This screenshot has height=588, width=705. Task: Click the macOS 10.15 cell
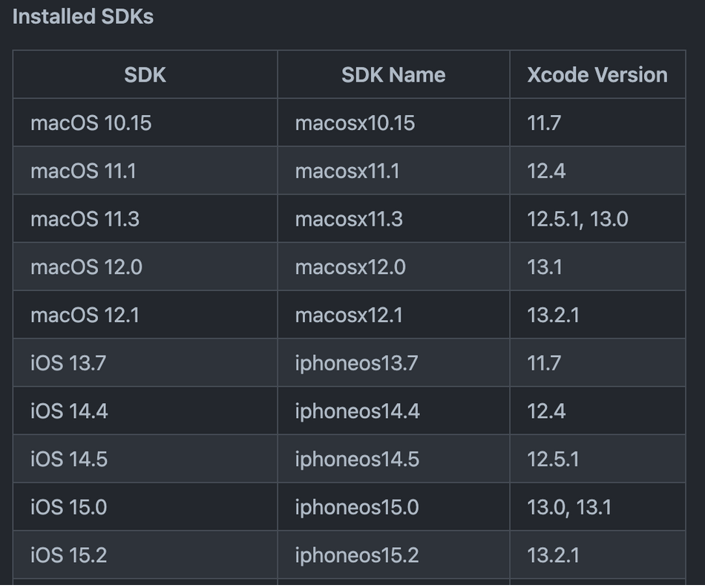click(145, 122)
